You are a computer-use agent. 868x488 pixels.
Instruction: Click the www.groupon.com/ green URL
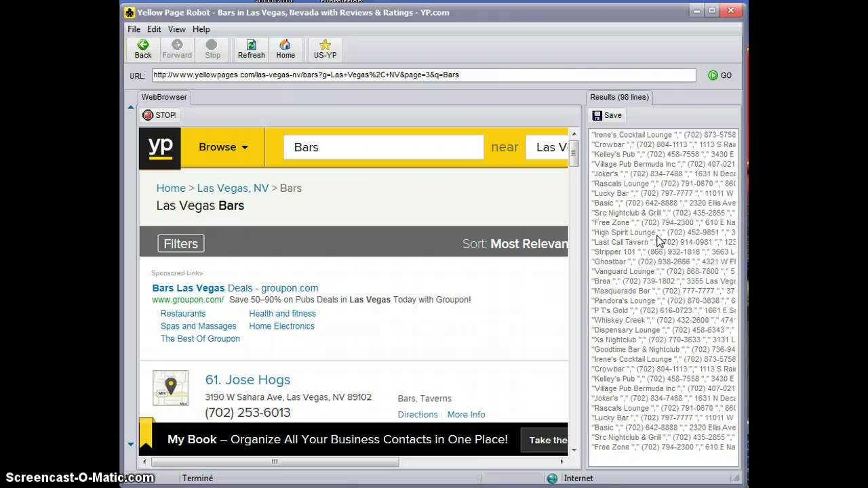click(188, 300)
